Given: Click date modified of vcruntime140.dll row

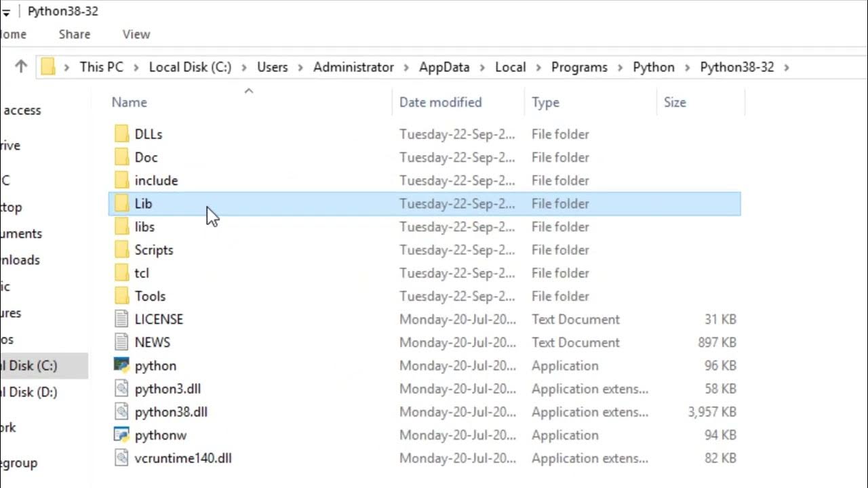Looking at the screenshot, I should tap(458, 458).
